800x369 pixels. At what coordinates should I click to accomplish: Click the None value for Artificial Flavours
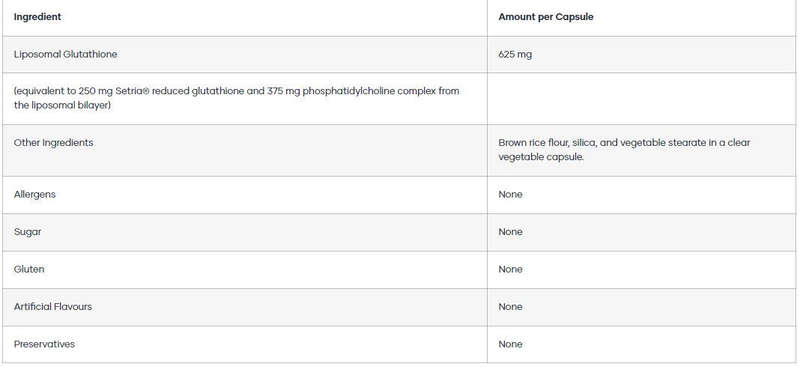pos(510,307)
